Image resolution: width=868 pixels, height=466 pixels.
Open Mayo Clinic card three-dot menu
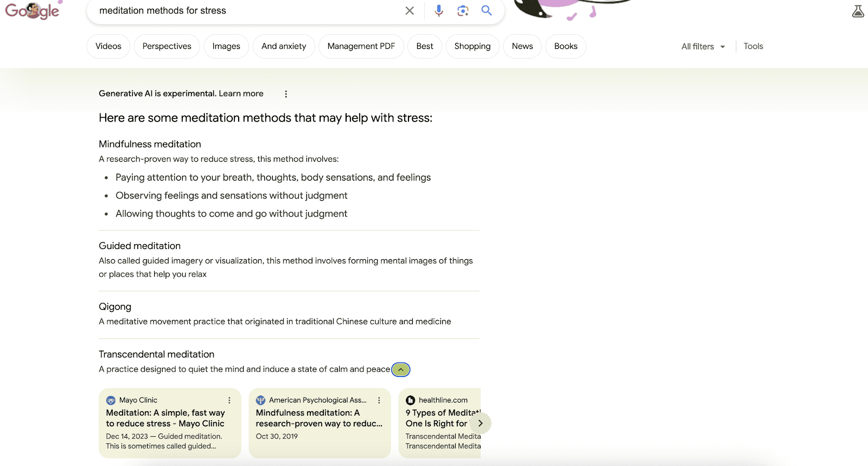click(229, 400)
